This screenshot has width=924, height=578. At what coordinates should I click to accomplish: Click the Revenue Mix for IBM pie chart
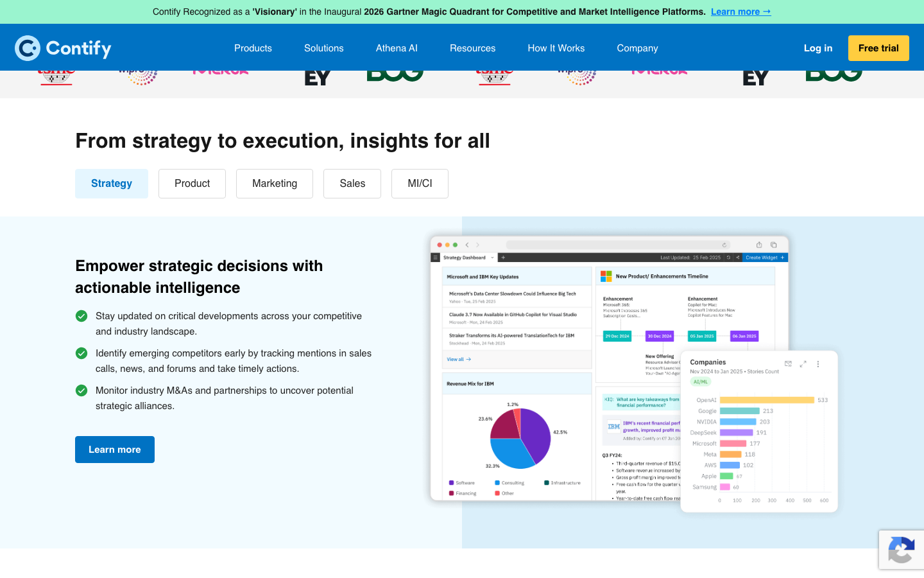[520, 438]
